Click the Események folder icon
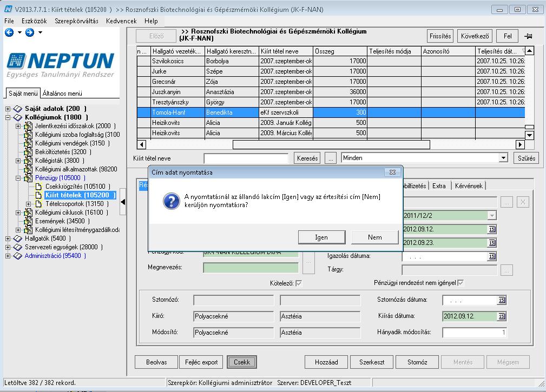 pos(28,221)
